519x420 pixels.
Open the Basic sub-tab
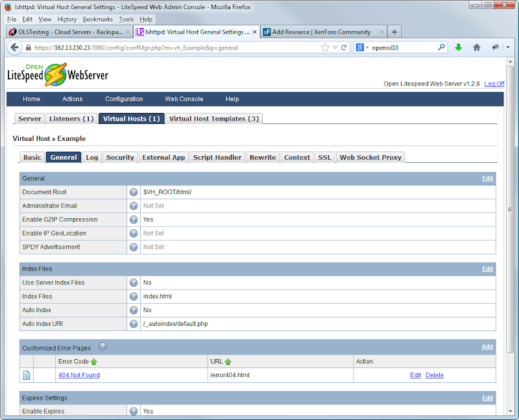(32, 157)
